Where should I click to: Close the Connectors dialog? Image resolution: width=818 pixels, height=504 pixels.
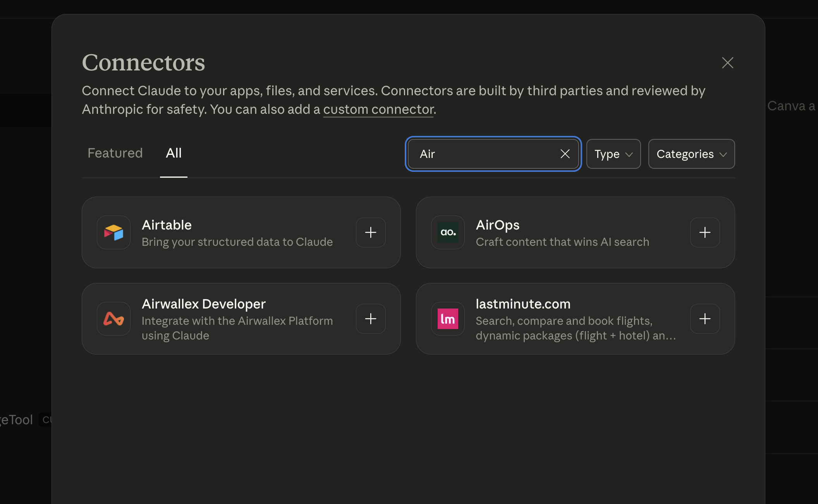[728, 63]
